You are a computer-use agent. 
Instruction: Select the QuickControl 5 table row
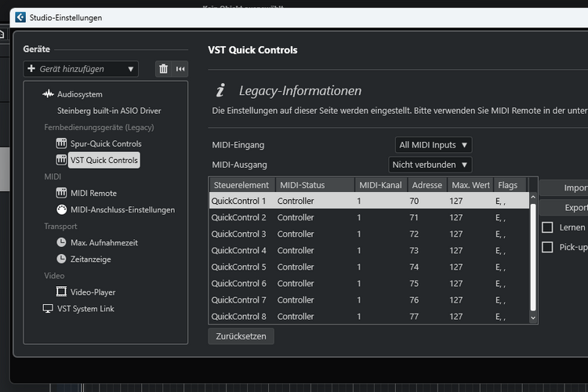pyautogui.click(x=368, y=267)
